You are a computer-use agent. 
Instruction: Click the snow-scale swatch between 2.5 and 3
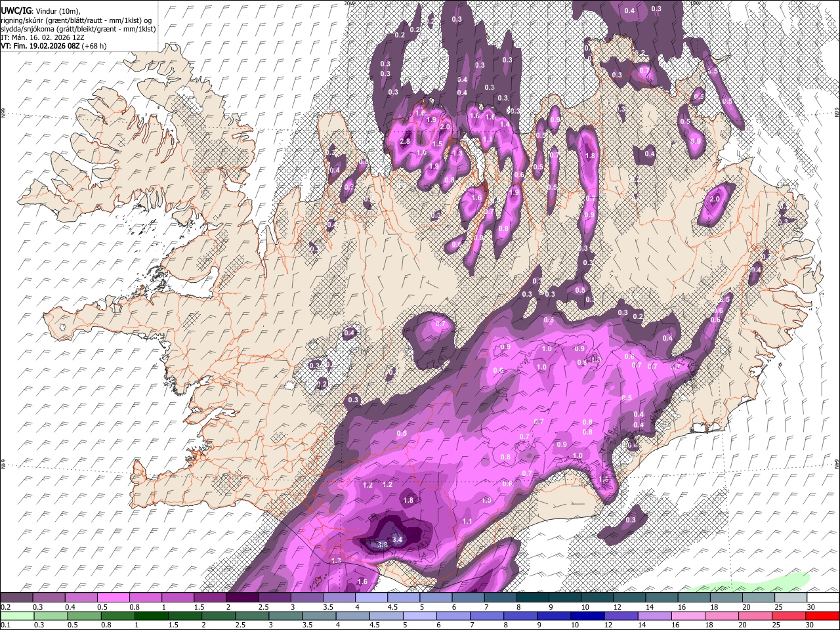pos(274,598)
